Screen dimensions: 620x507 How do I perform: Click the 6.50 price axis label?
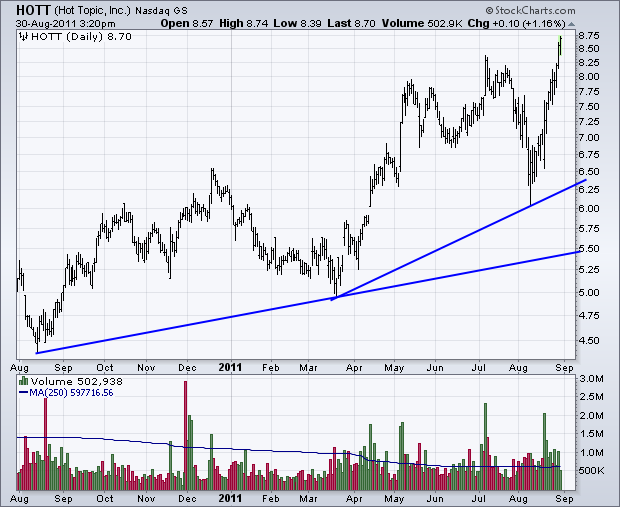(589, 172)
